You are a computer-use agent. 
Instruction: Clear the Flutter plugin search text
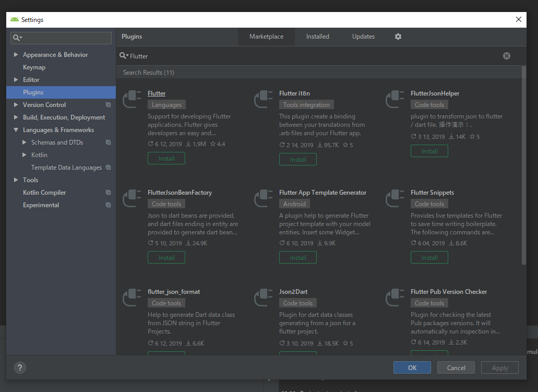tap(507, 56)
